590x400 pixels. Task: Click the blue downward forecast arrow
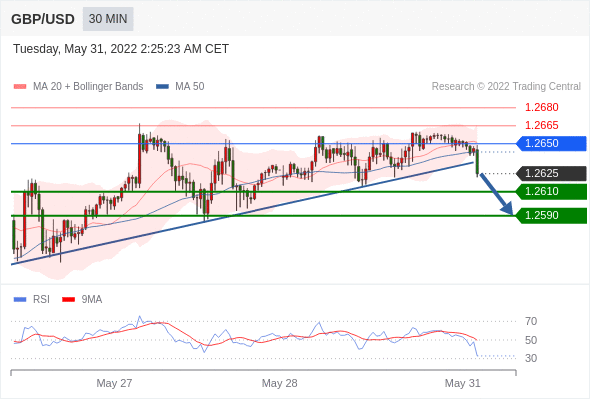(x=497, y=194)
